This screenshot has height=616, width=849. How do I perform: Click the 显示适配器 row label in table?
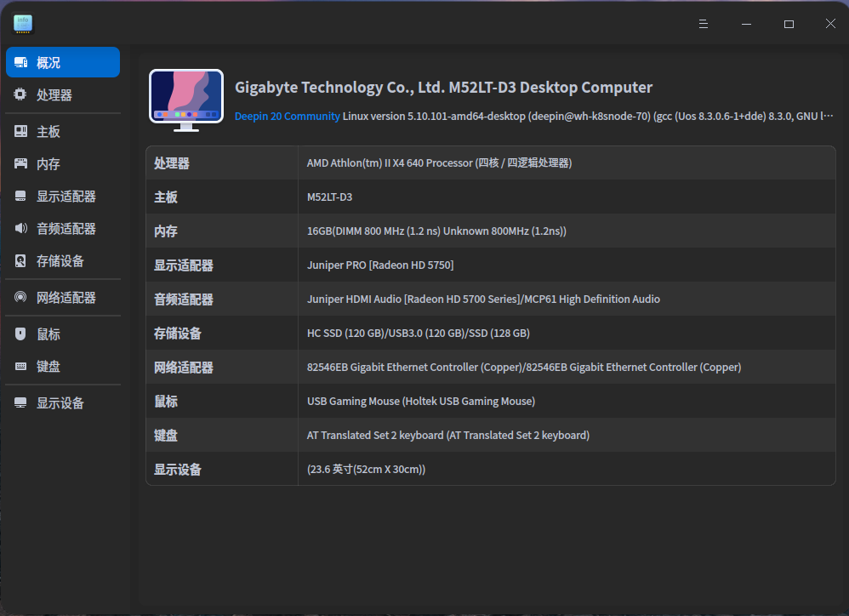(184, 265)
